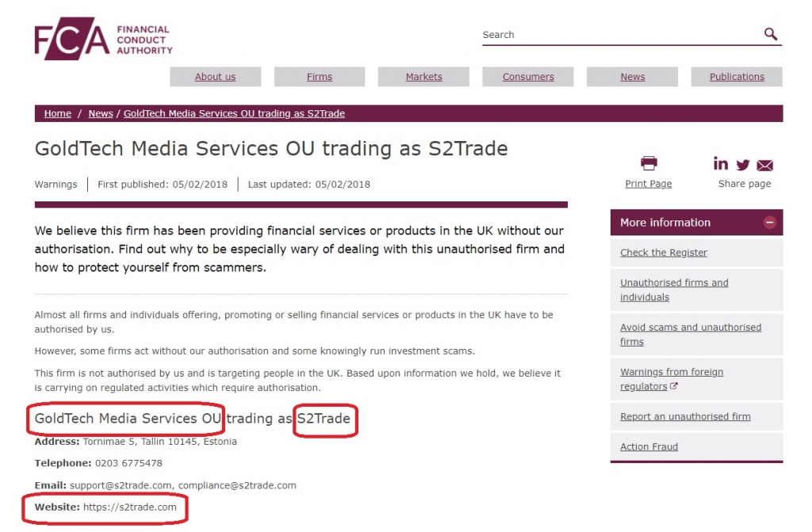Click the GoldTech Media Services OU subheading
Viewport: 812px width, 532px height.
click(128, 419)
